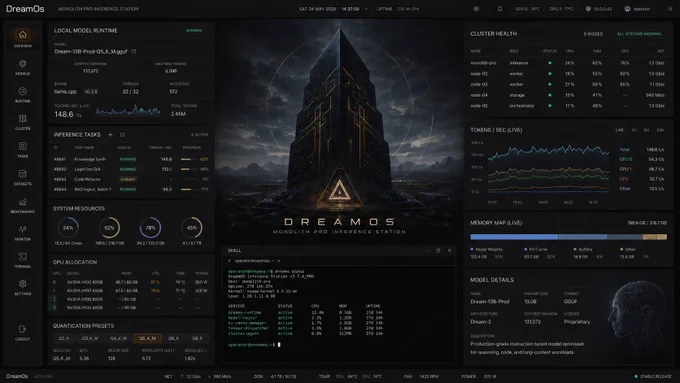The height and width of the screenshot is (383, 680).
Task: Click the network icon beside 10.0.0.42
Action: (588, 9)
